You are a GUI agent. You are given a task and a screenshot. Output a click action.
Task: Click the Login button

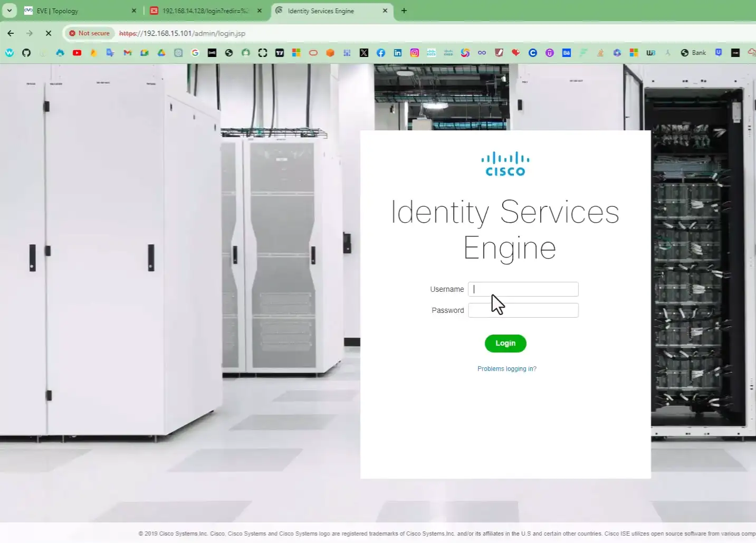tap(505, 343)
